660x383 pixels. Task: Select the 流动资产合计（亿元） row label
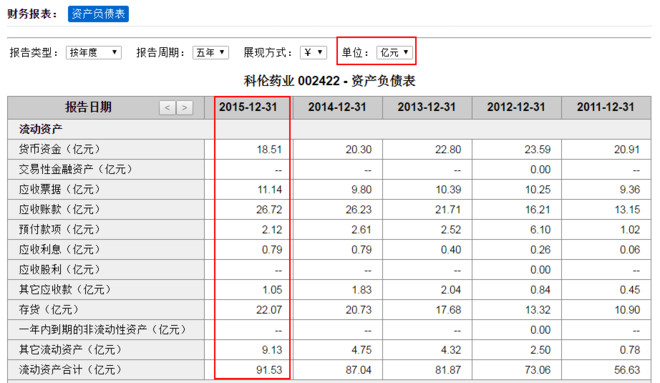(x=70, y=370)
